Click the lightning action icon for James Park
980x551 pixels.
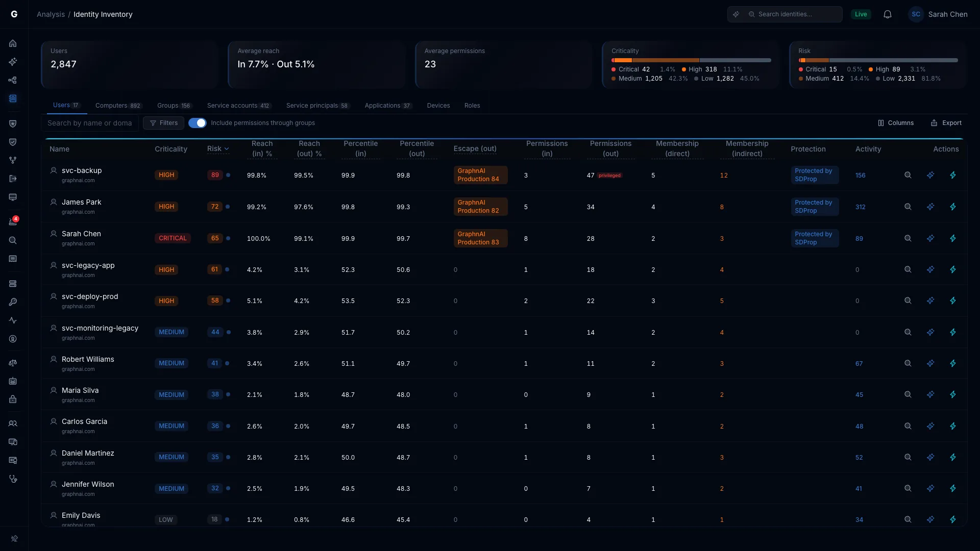click(953, 207)
